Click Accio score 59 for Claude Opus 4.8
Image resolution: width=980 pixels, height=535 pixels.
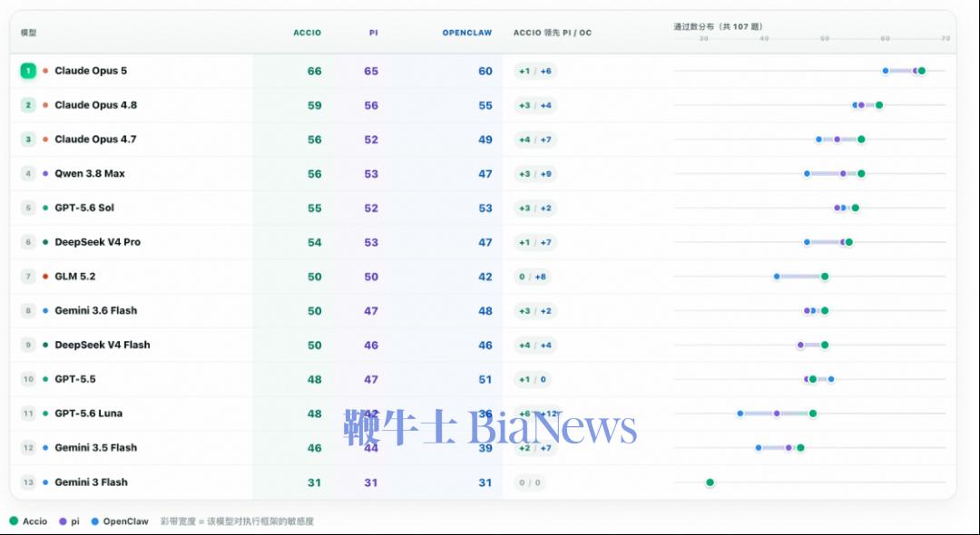point(314,105)
